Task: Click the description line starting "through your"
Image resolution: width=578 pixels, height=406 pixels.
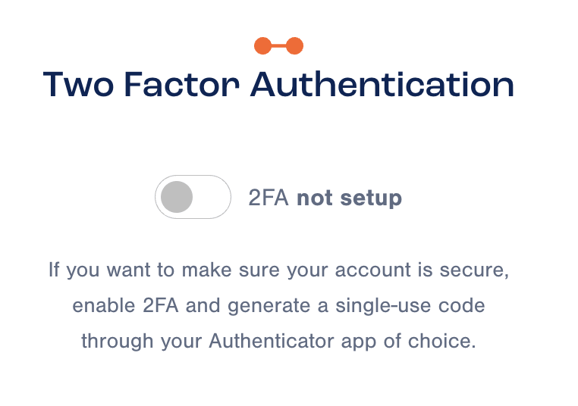Action: [x=279, y=341]
